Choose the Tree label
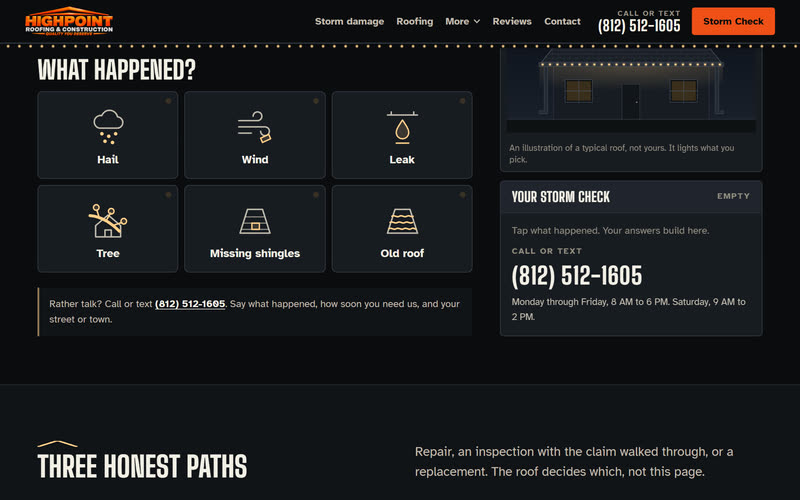The width and height of the screenshot is (800, 500). pyautogui.click(x=108, y=254)
